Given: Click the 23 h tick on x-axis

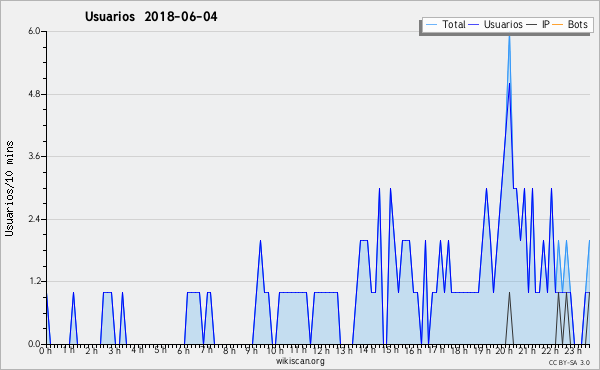Looking at the screenshot, I should 573,351.
